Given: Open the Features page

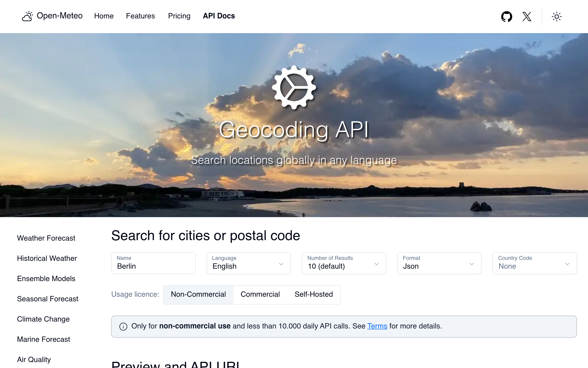Looking at the screenshot, I should pyautogui.click(x=140, y=16).
